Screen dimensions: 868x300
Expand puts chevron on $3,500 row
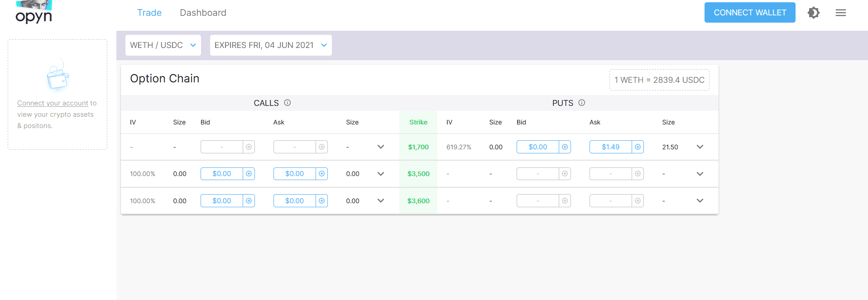pyautogui.click(x=700, y=174)
